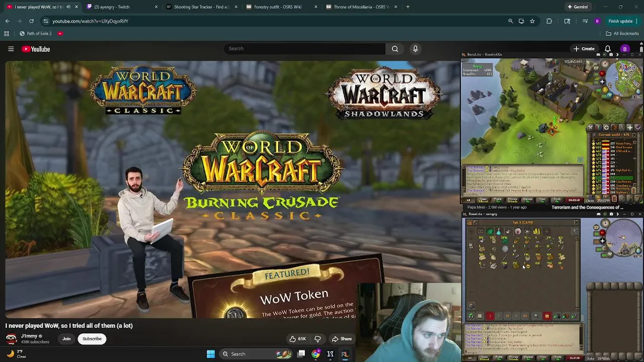Image resolution: width=644 pixels, height=362 pixels.
Task: Select the potion bank tab
Action: click(499, 231)
